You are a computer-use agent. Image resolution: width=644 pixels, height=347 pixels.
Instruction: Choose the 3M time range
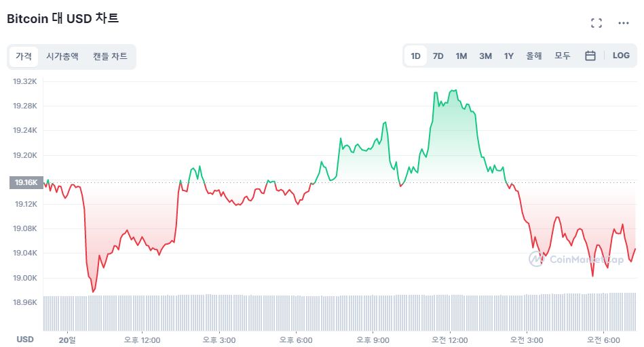point(485,56)
